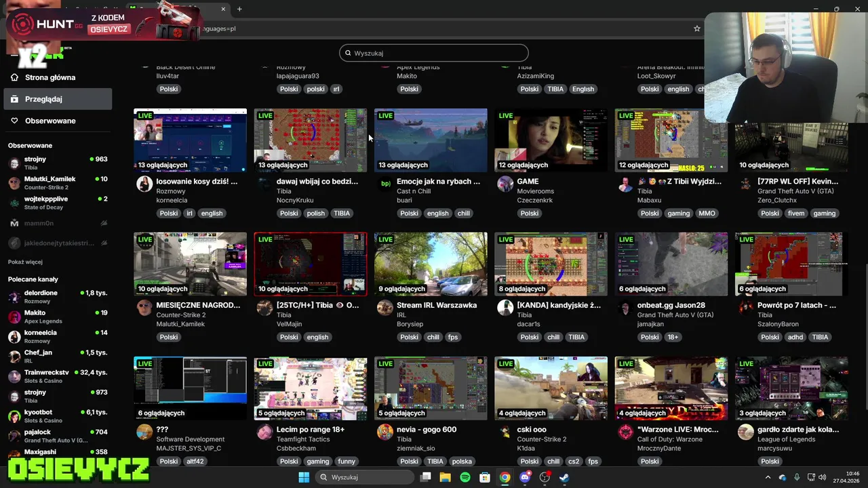This screenshot has height=488, width=868.
Task: Click ziemniak_sio avatar beside nevia gogo 600
Action: (385, 432)
